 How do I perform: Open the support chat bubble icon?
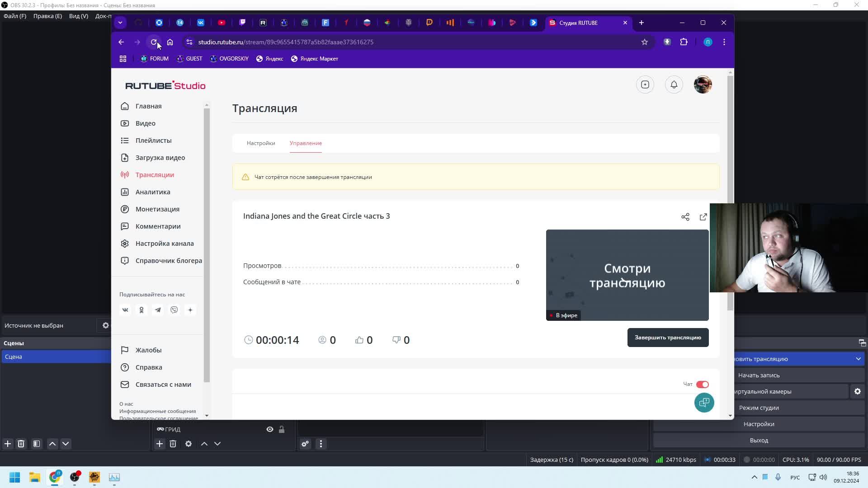[x=704, y=403]
